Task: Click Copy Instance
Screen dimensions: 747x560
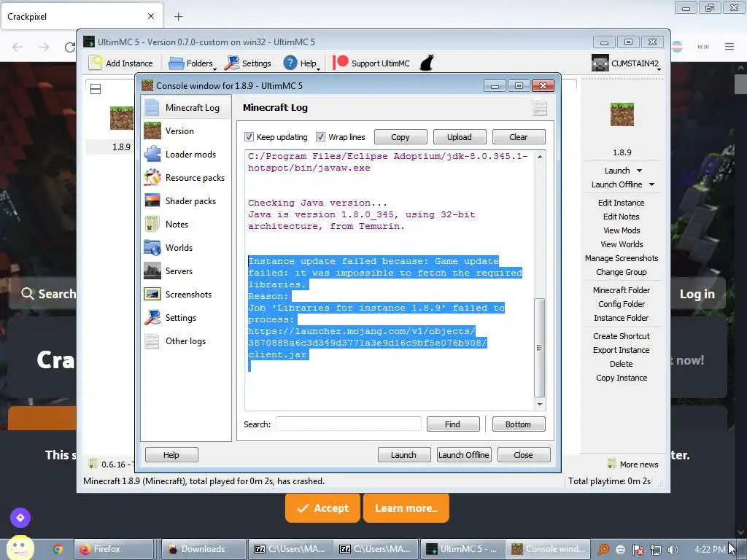Action: coord(622,378)
